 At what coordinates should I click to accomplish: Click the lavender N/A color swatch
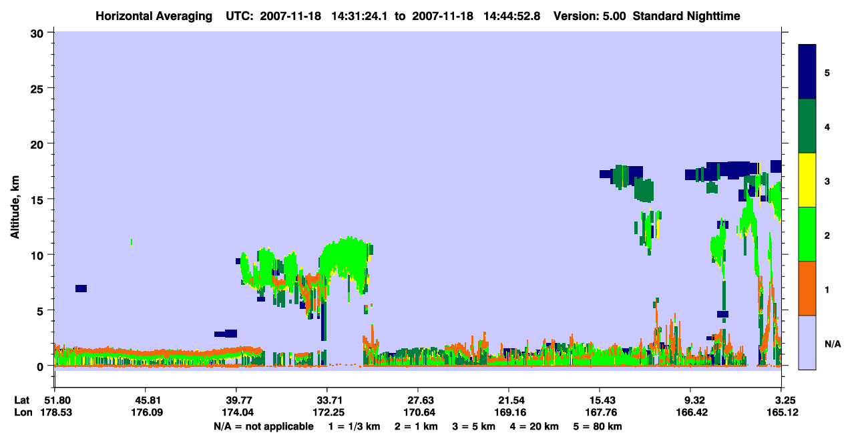pos(807,342)
